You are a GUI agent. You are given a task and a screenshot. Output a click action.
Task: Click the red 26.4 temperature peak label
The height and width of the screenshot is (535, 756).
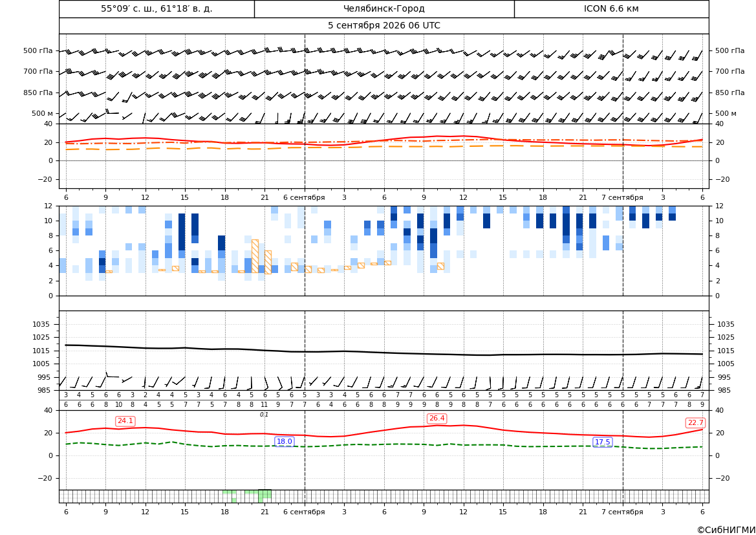437,419
